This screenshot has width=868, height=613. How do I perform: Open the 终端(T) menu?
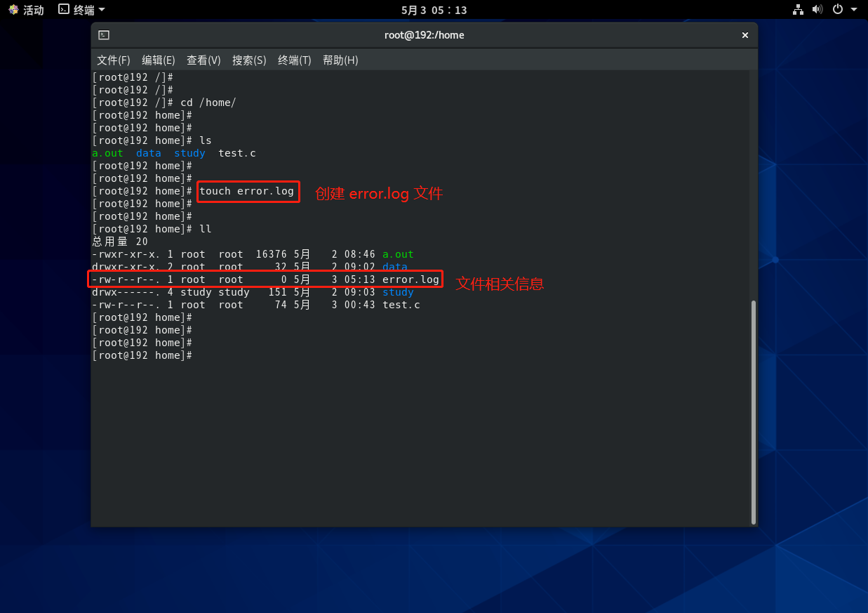(x=295, y=60)
